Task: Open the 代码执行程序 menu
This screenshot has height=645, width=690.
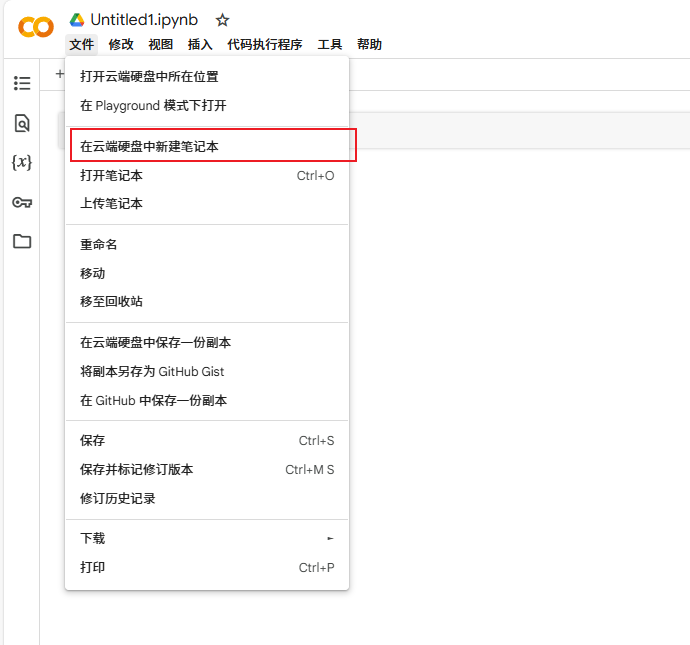Action: pos(265,44)
